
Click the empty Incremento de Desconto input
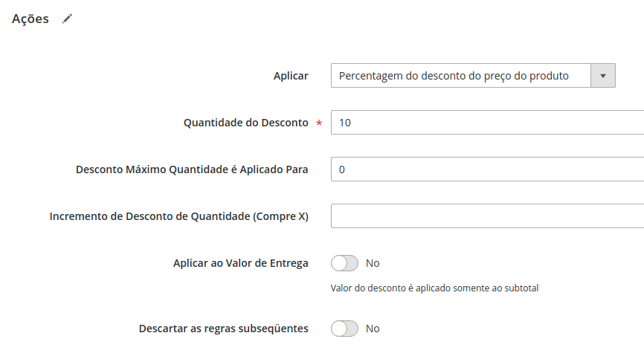tap(488, 216)
